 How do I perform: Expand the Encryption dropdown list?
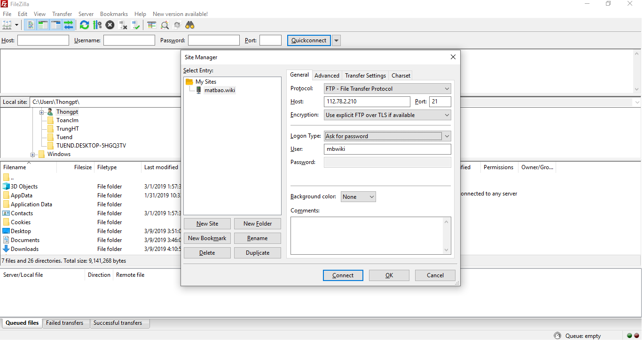coord(387,115)
